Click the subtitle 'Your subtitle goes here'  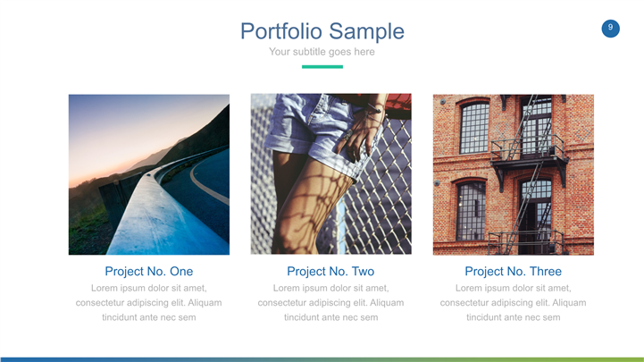point(322,52)
